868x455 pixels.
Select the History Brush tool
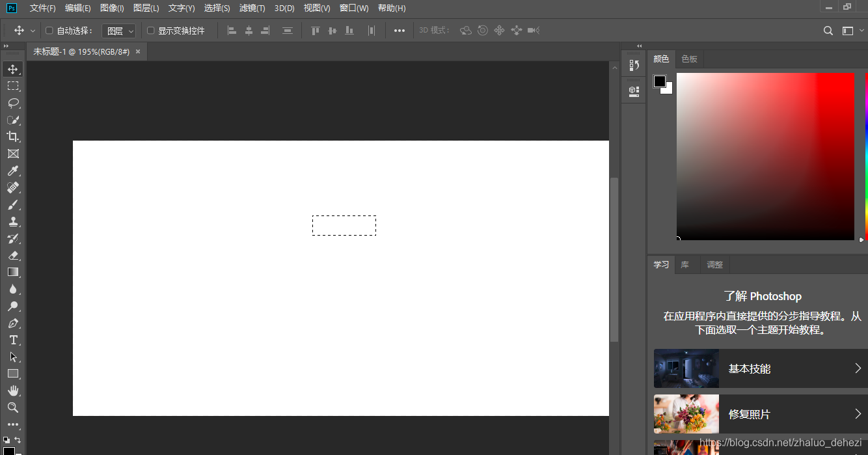point(13,238)
